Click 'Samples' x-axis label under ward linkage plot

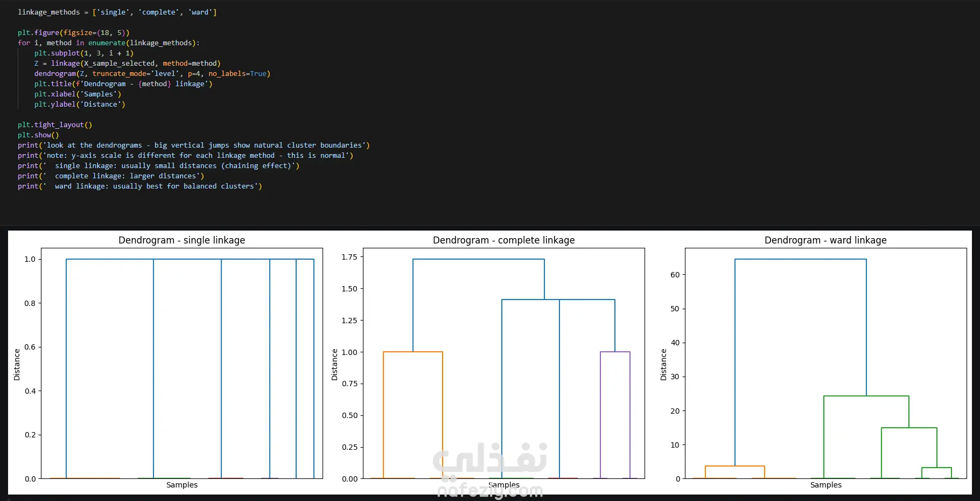(x=825, y=485)
